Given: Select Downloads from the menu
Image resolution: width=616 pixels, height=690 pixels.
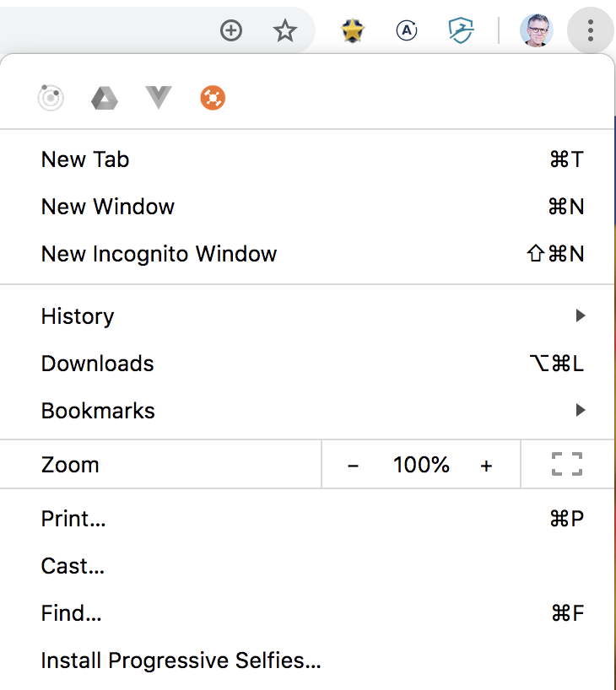Looking at the screenshot, I should [97, 364].
